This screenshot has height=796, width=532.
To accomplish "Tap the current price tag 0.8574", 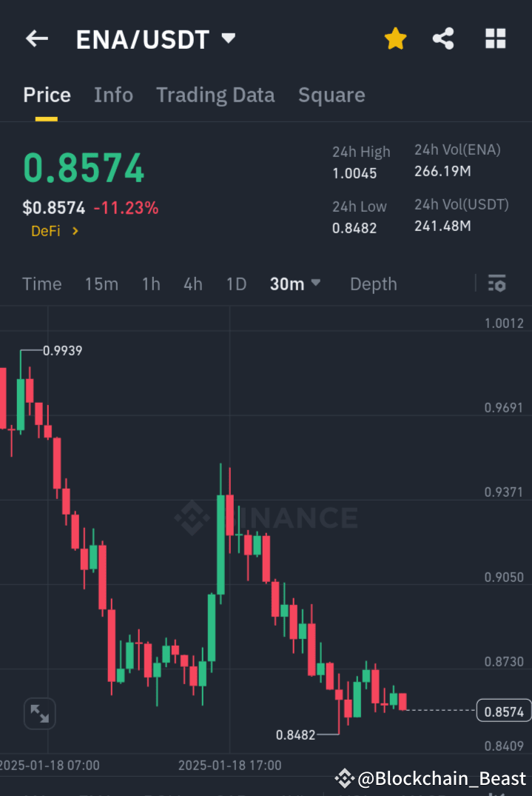I will coord(503,710).
